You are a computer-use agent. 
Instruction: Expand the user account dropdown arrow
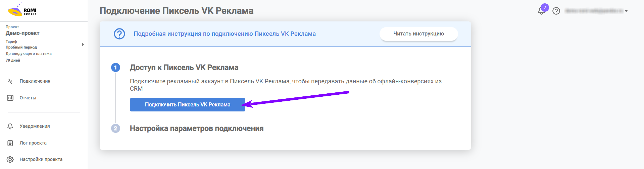(x=626, y=11)
